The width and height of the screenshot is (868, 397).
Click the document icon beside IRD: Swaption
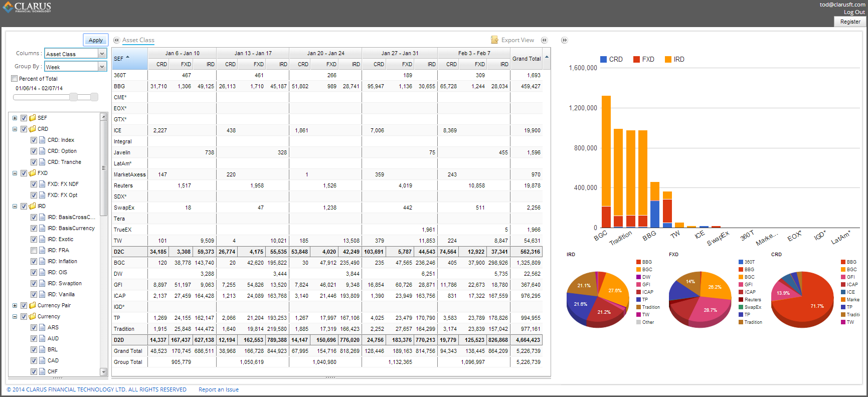click(42, 283)
